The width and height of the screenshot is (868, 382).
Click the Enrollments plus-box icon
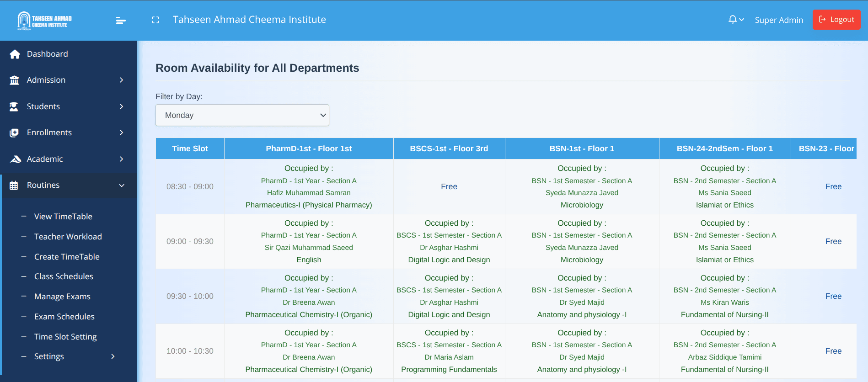14,133
